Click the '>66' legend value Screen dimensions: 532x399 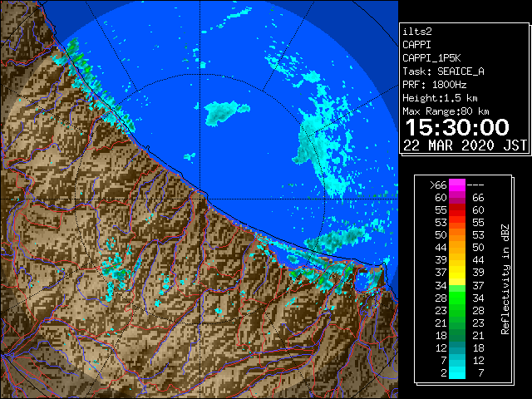(x=438, y=185)
